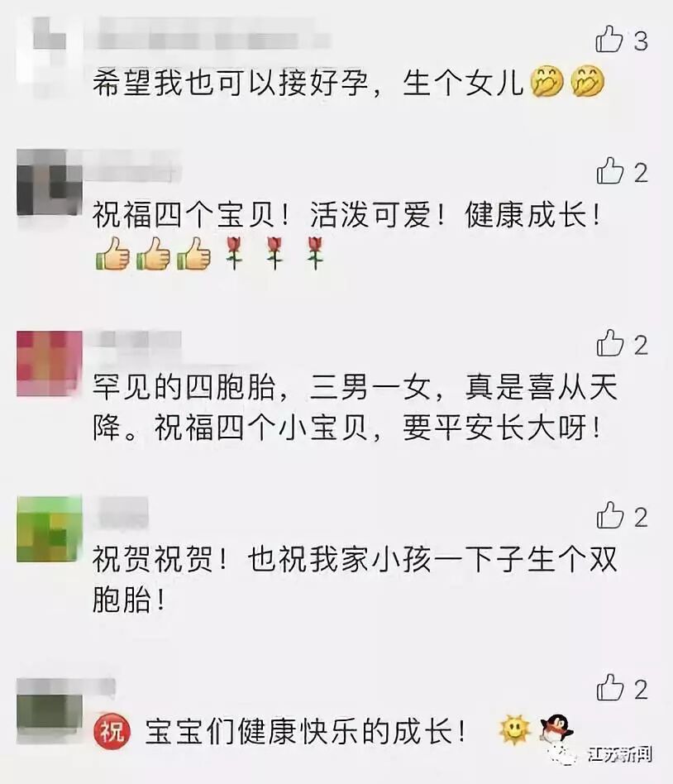Click the penguin emoji in the last comment
This screenshot has width=673, height=784.
tap(556, 730)
